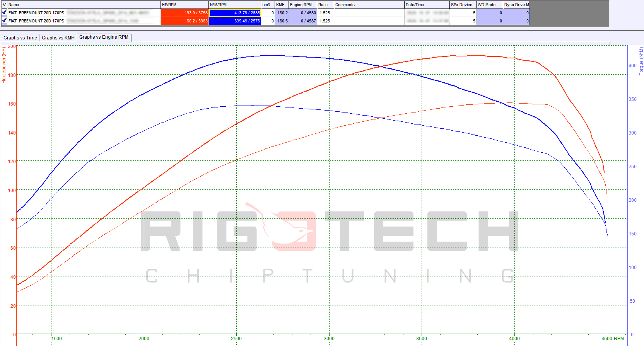
Task: Click the SPx Device value 5 in the first row
Action: [463, 13]
